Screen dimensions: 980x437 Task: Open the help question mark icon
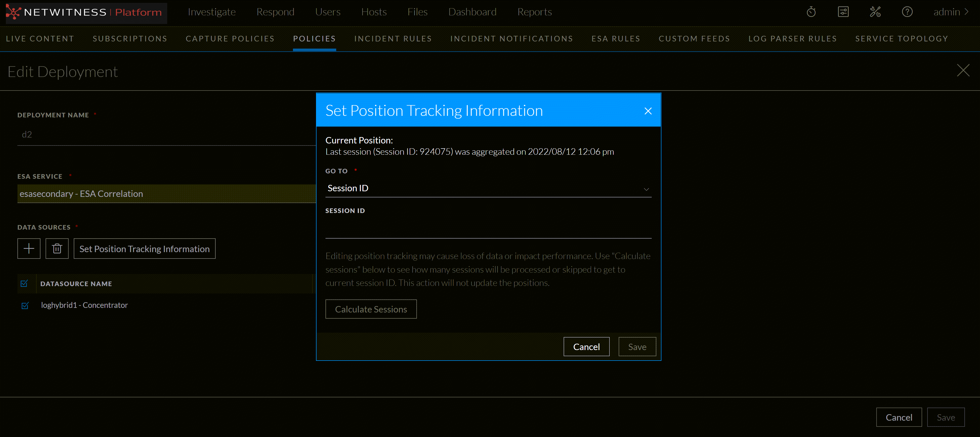[907, 12]
